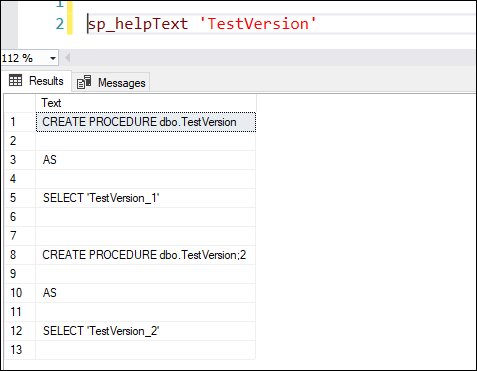The height and width of the screenshot is (371, 477).
Task: Select the Text column header
Action: 146,103
